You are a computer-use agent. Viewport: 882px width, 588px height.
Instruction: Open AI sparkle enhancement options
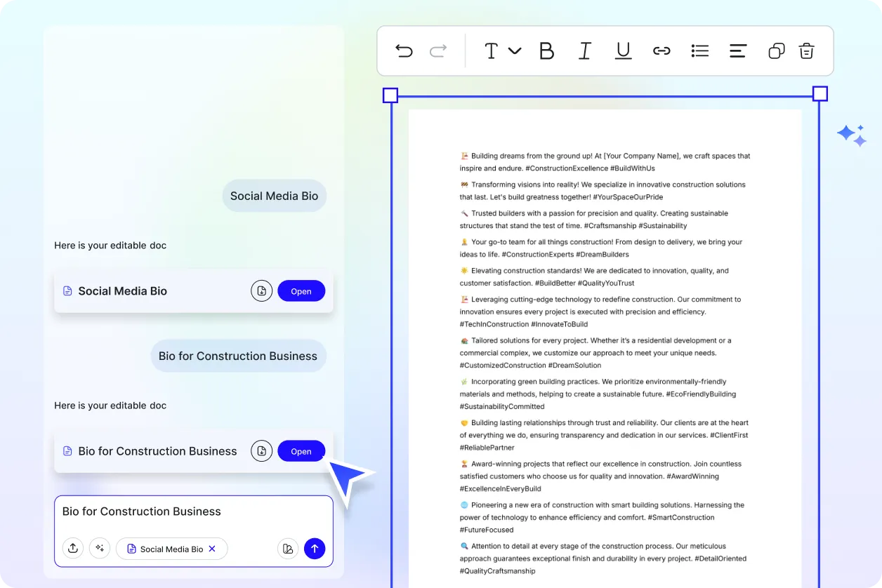pos(100,548)
